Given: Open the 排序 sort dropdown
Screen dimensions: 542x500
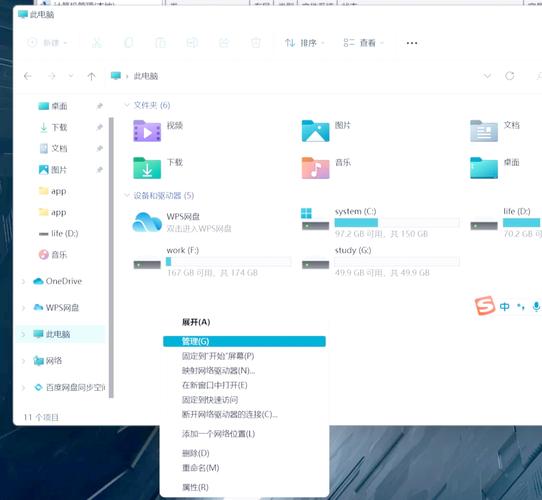Looking at the screenshot, I should [304, 43].
